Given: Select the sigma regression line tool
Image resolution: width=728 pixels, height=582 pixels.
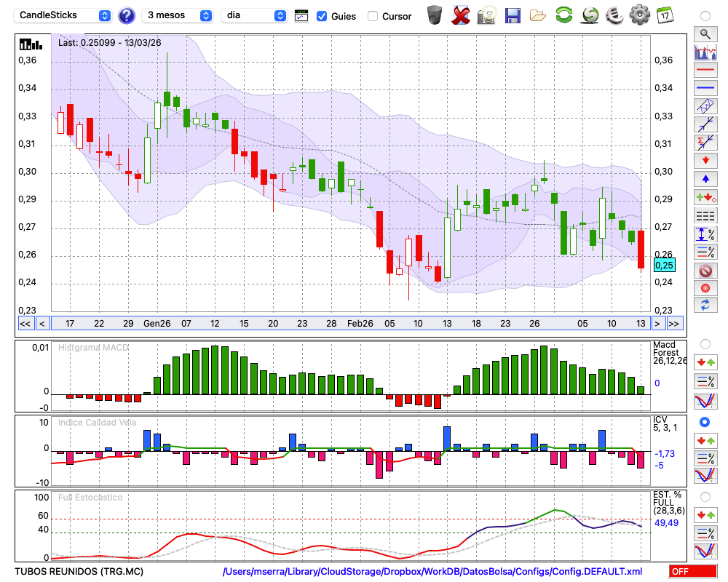Looking at the screenshot, I should pos(705,143).
